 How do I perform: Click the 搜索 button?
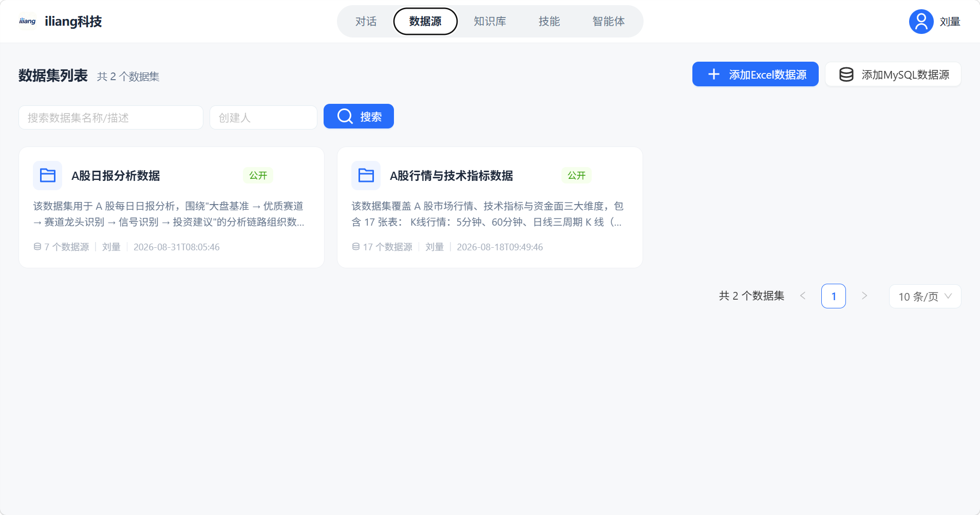359,116
